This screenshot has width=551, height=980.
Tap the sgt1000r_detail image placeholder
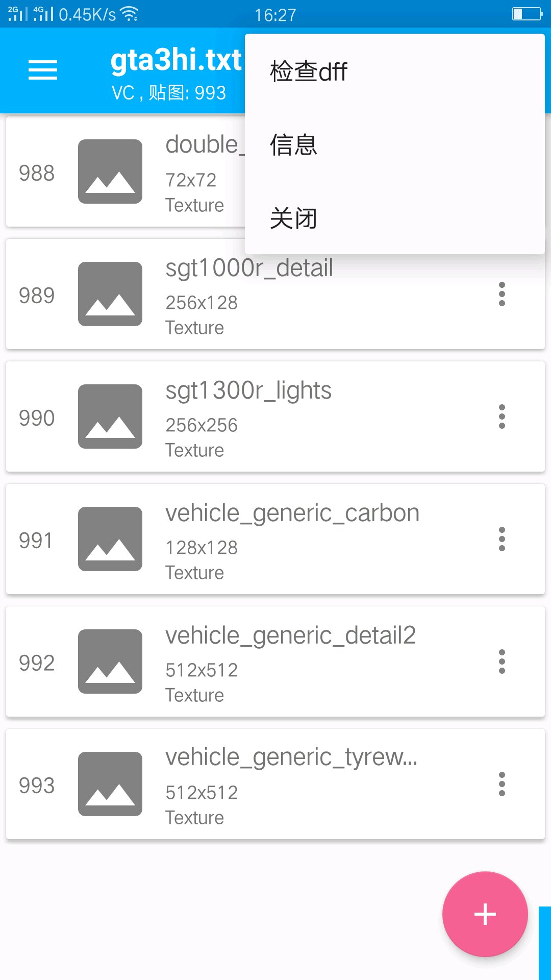point(110,294)
